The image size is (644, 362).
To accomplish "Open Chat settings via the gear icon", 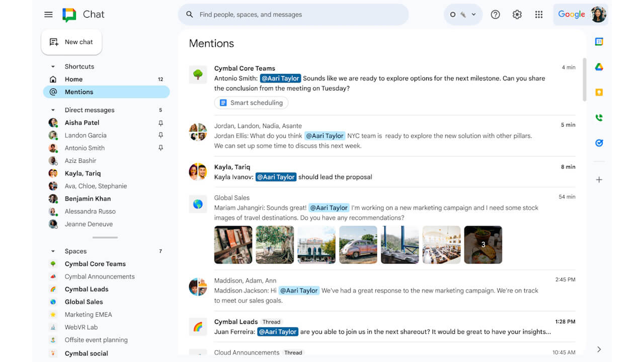I will coord(517,14).
